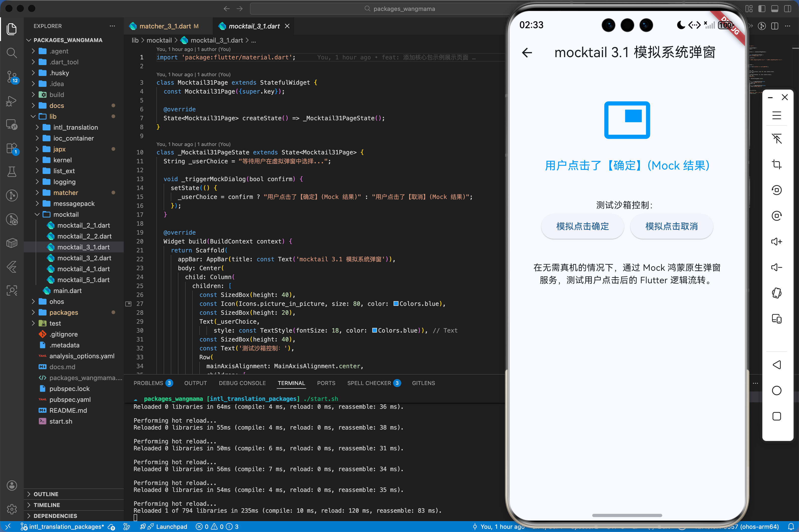Expand the DEPENDENCIES section
This screenshot has width=799, height=532.
[55, 516]
